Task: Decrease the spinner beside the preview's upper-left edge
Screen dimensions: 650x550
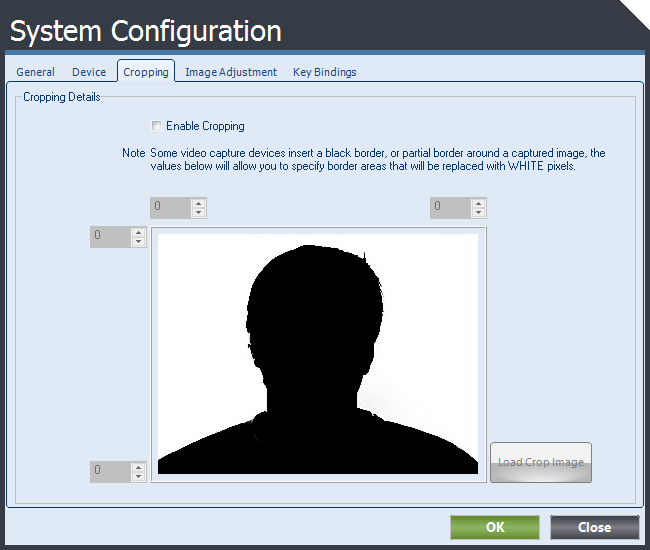Action: tap(138, 242)
